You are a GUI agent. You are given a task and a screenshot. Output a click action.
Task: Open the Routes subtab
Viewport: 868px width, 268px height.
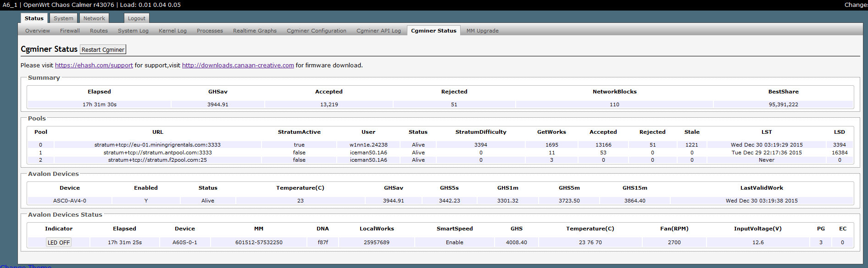pyautogui.click(x=99, y=31)
